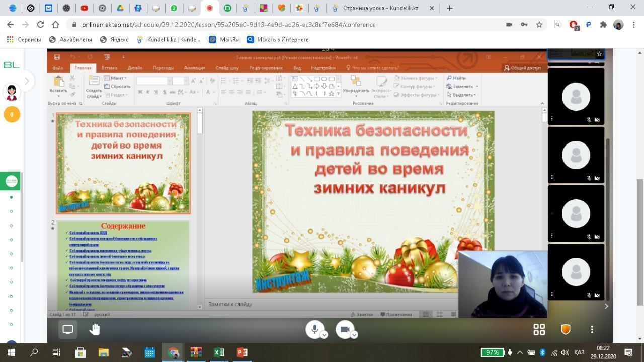Click the orange security shield icon
The width and height of the screenshot is (644, 362).
(566, 329)
